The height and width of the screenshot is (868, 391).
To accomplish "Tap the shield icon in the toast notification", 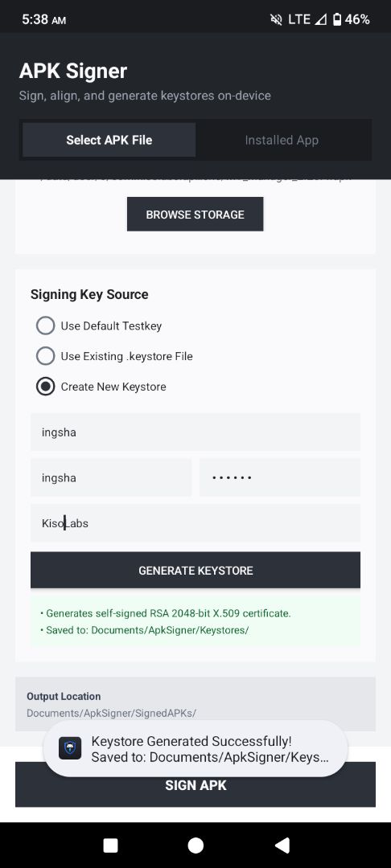I will click(x=70, y=748).
